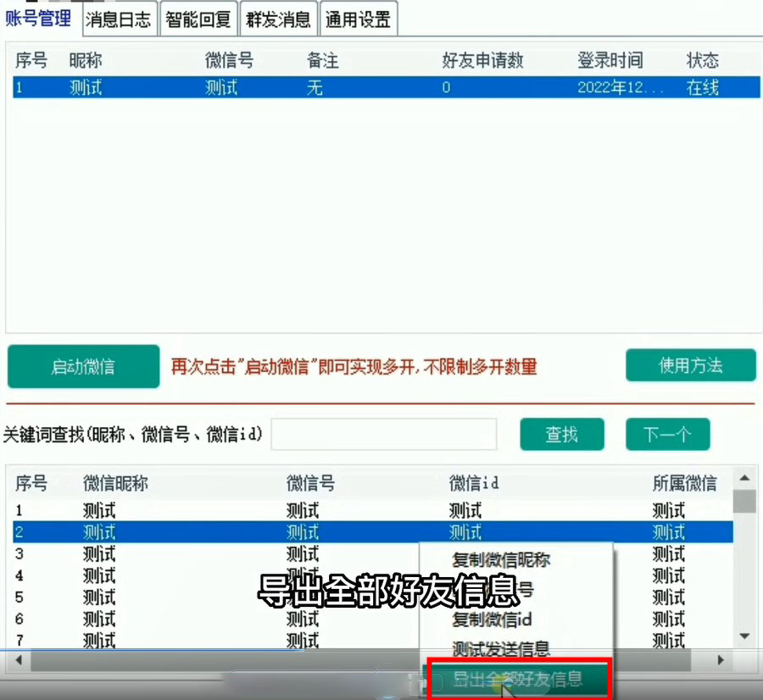Screen dimensions: 763x700
Task: Click the right arrow on the horizontal scrollbar
Action: point(720,660)
